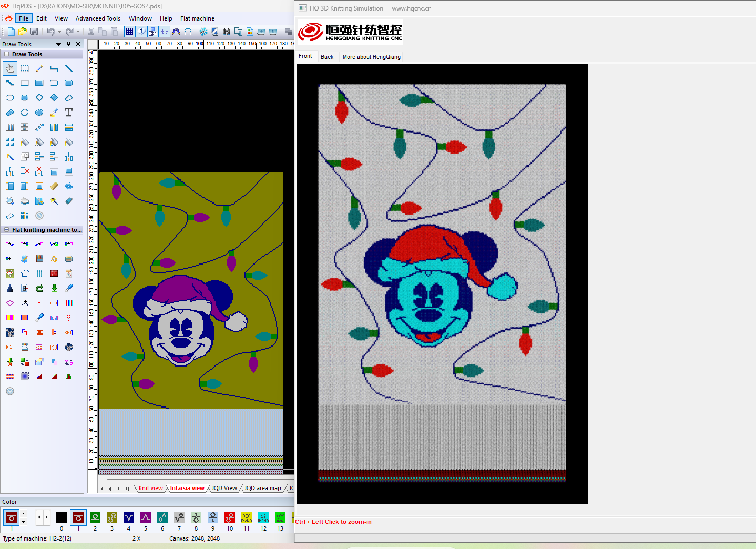Collapse the Draw Tools section
Screen dimensions: 756x549
pyautogui.click(x=6, y=54)
